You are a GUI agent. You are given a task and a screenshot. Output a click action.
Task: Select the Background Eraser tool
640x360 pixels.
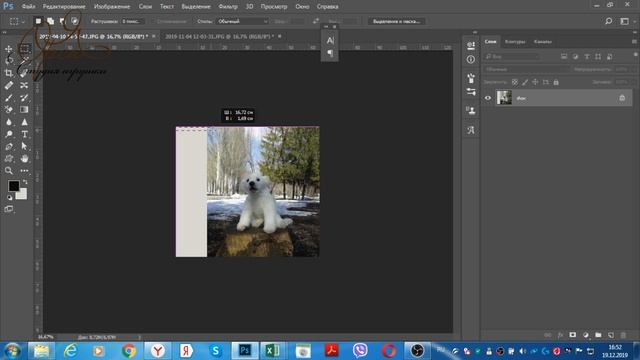point(9,109)
